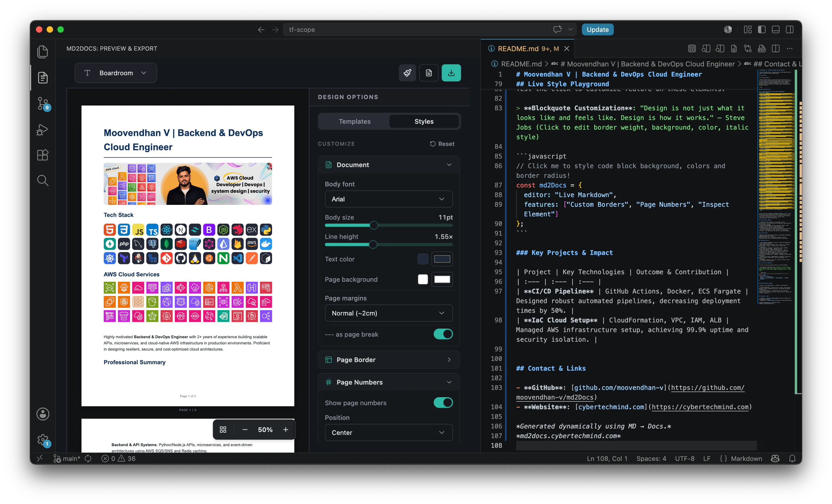The width and height of the screenshot is (832, 504).
Task: Toggle the bottom panel
Action: [x=776, y=30]
